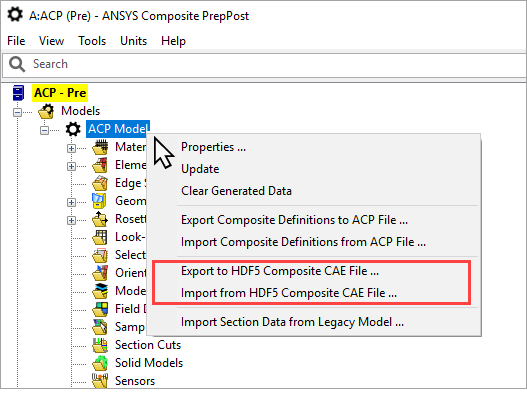Collapse the ACP Model node
The image size is (527, 395).
coord(44,130)
